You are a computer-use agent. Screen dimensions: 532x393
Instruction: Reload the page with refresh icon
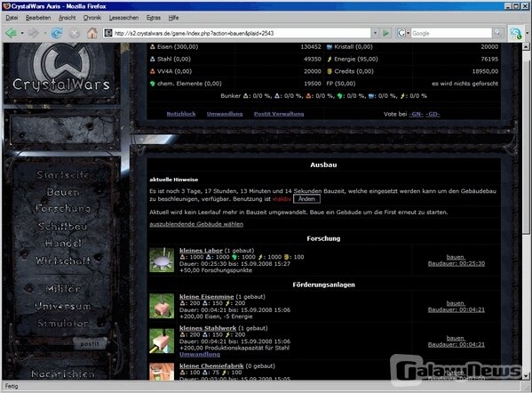coord(57,33)
